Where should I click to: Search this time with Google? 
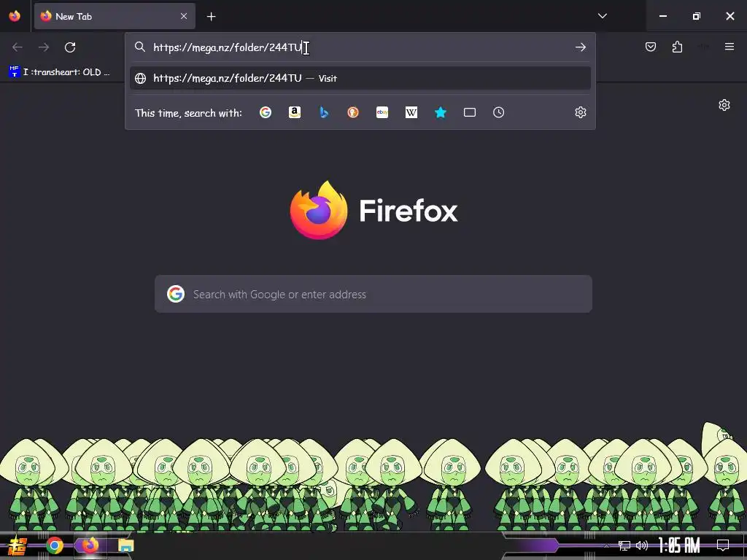(266, 112)
